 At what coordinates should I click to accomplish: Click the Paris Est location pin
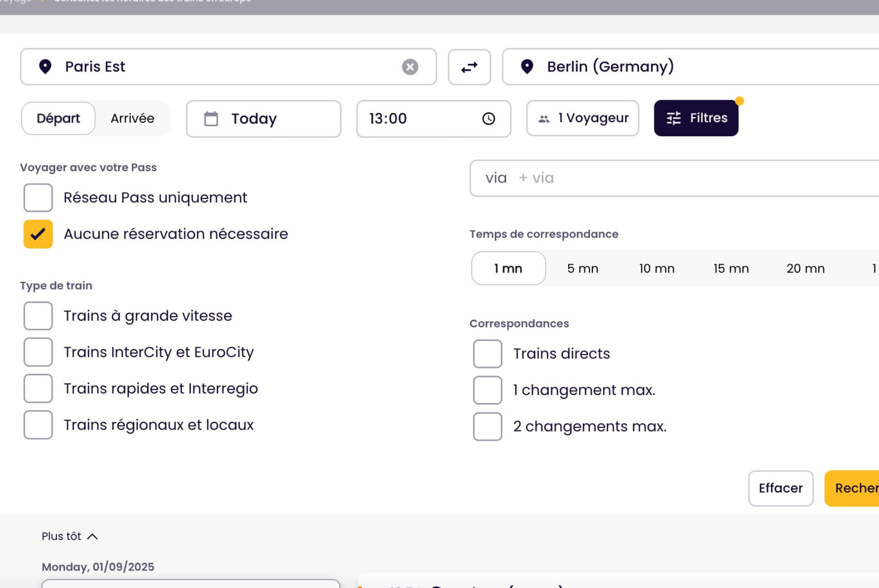pyautogui.click(x=45, y=67)
